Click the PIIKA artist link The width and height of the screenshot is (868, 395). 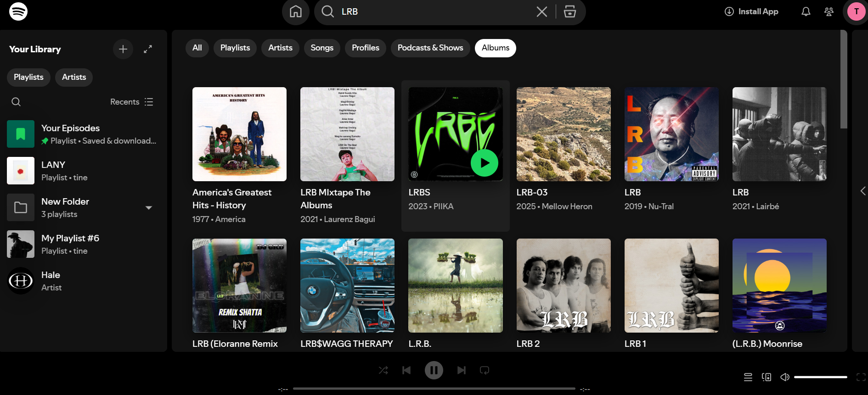[443, 206]
